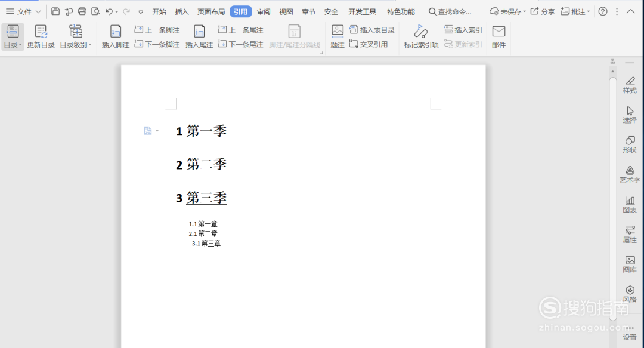Open the footnote/endnote dialog launcher
Image resolution: width=644 pixels, height=348 pixels.
321,53
